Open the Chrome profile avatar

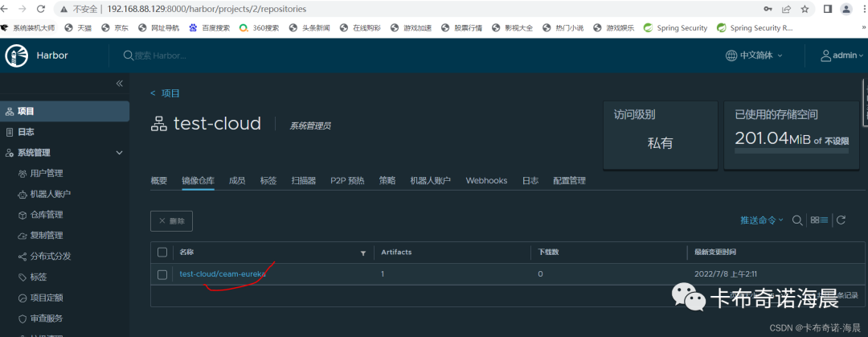[846, 9]
